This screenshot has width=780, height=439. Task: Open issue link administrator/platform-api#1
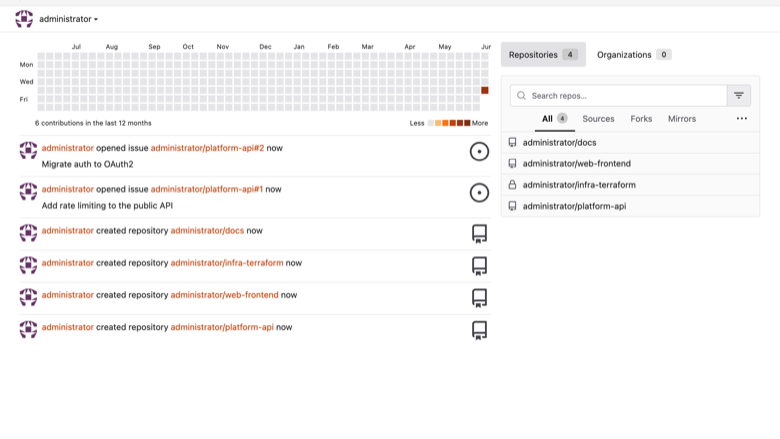coord(206,189)
